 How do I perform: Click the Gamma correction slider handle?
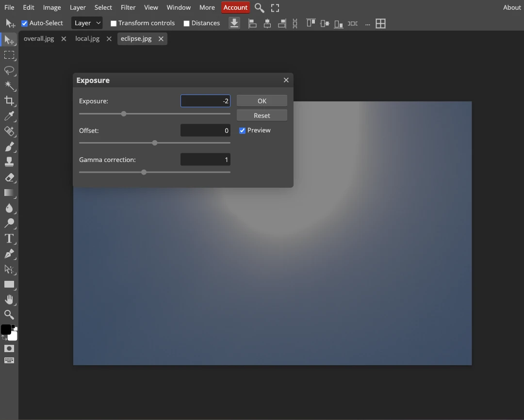tap(144, 172)
